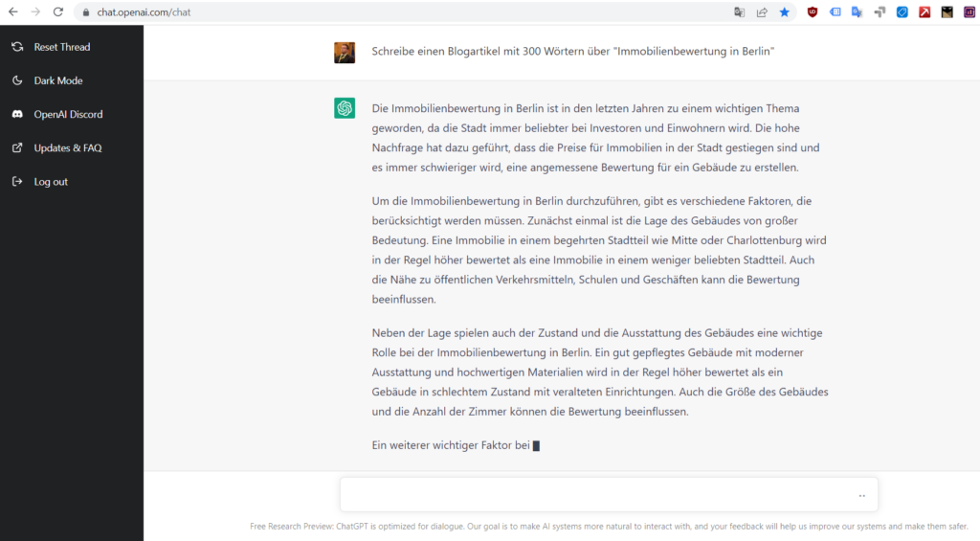This screenshot has width=980, height=541.
Task: Click the ChatGPT green logo avatar
Action: 345,108
